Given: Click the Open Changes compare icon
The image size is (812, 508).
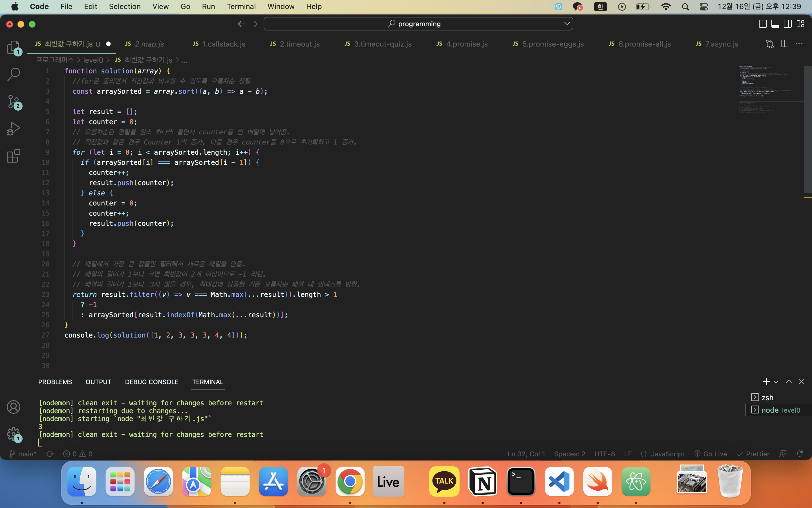Looking at the screenshot, I should [x=769, y=44].
